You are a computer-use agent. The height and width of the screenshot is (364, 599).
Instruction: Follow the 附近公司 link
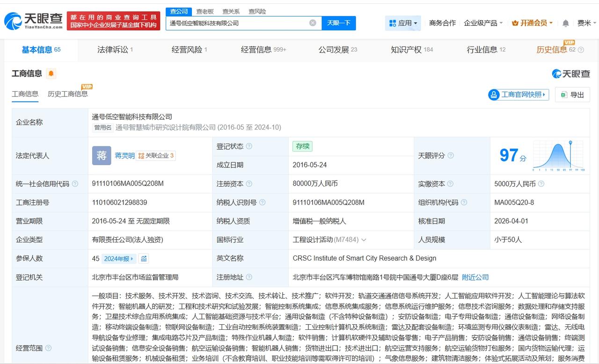(x=475, y=277)
